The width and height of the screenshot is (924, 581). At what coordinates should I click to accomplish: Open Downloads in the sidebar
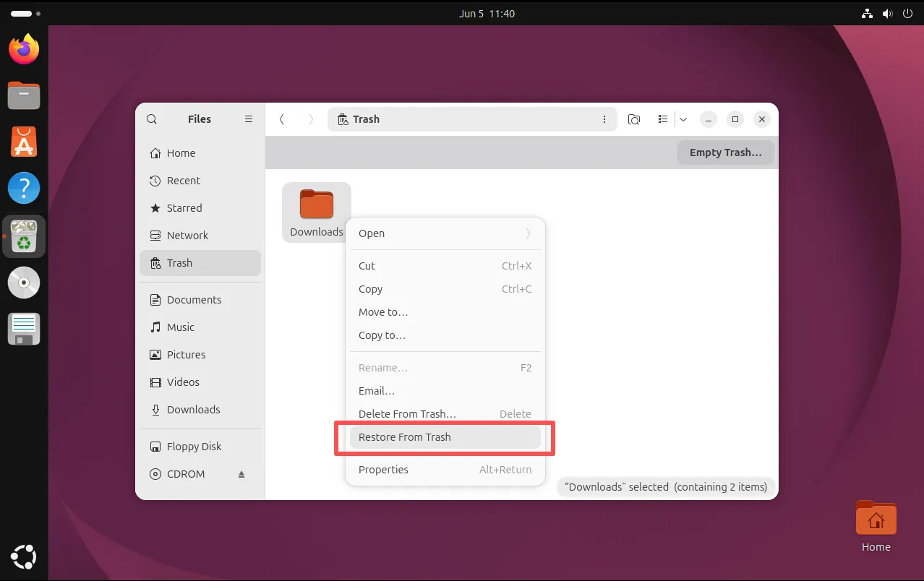(200, 410)
